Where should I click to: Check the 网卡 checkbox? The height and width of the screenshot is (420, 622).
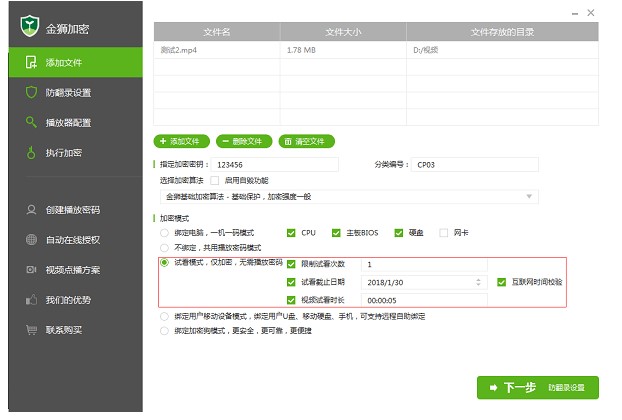443,233
